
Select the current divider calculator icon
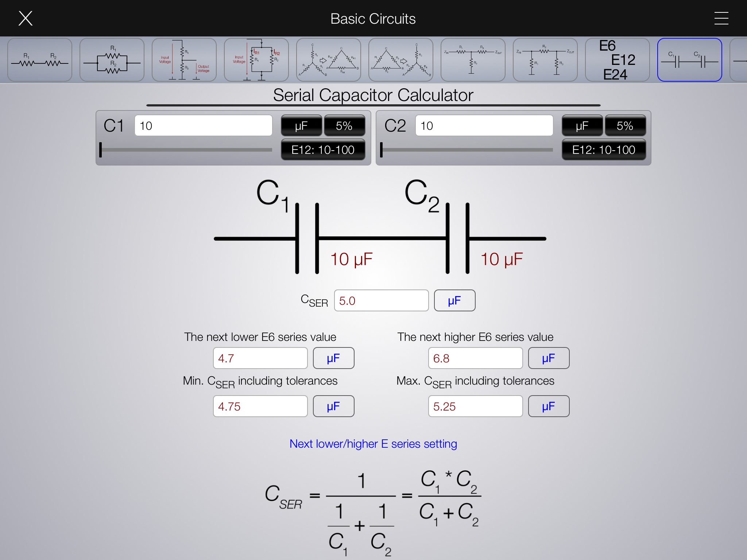(x=256, y=60)
